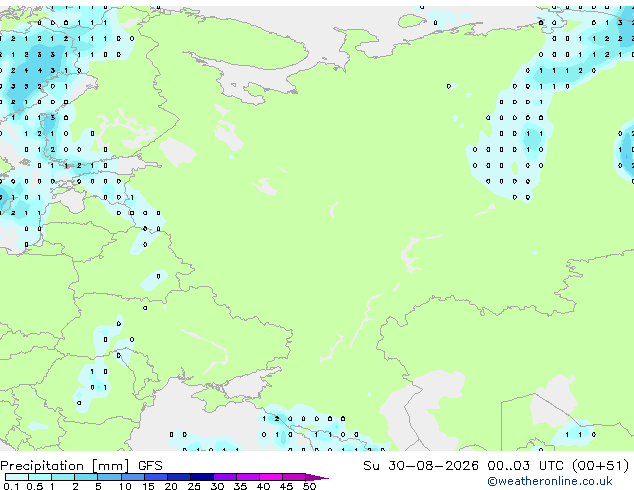This screenshot has height=490, width=634.
Task: Open the weatheronline.co.uk copyright link
Action: pos(550,481)
